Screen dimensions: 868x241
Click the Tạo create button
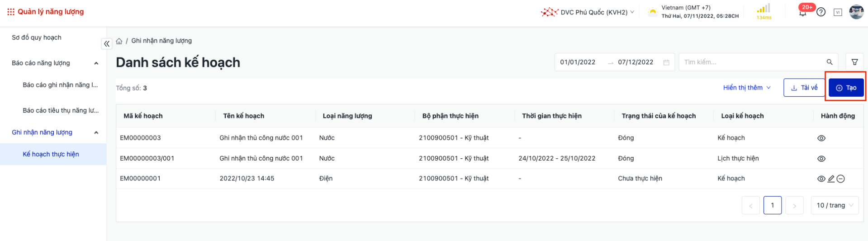(x=846, y=88)
